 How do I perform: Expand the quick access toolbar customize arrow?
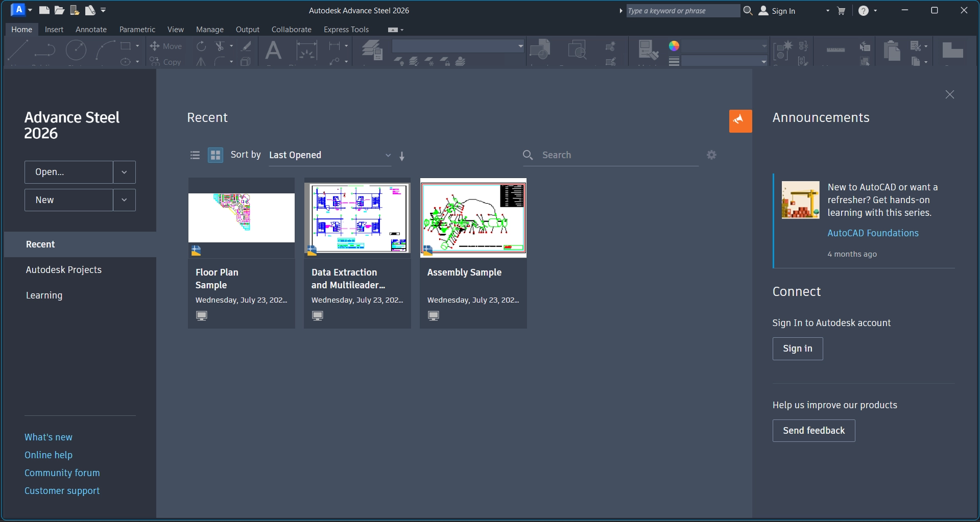pyautogui.click(x=103, y=10)
